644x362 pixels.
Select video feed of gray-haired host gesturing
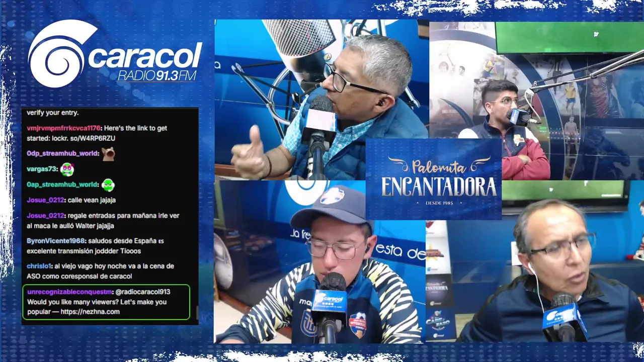pos(322,100)
